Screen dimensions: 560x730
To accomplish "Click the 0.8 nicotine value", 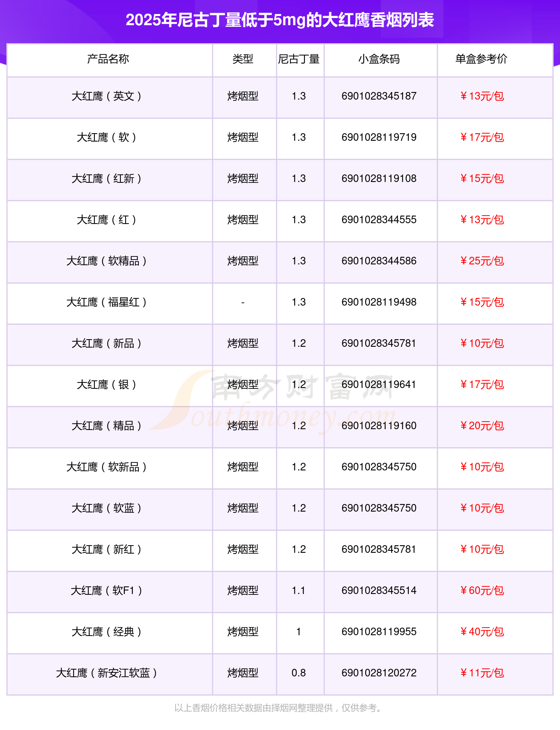I will 298,673.
